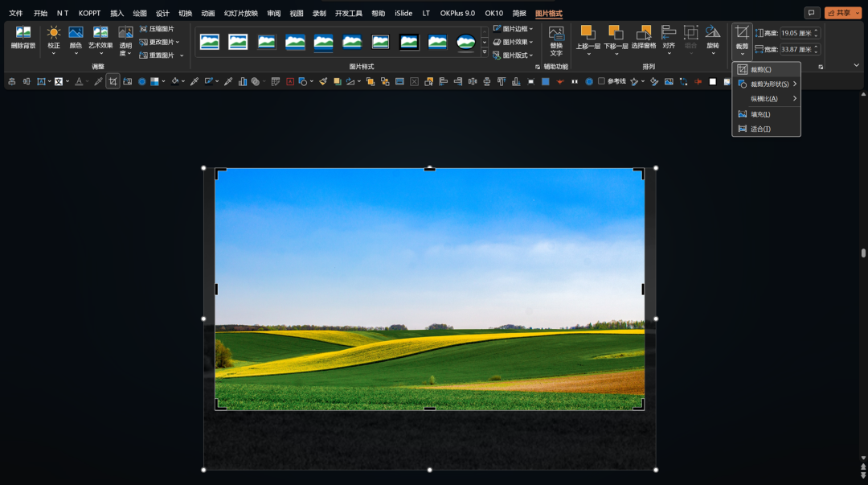Open the 设计 (Design) tab

pos(162,14)
